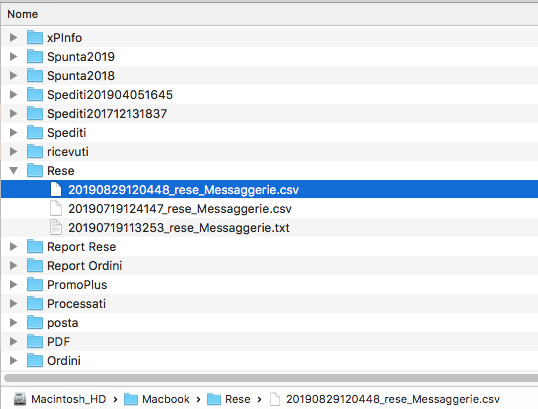Click the Macbook folder icon in path bar
The width and height of the screenshot is (538, 409).
[x=131, y=399]
